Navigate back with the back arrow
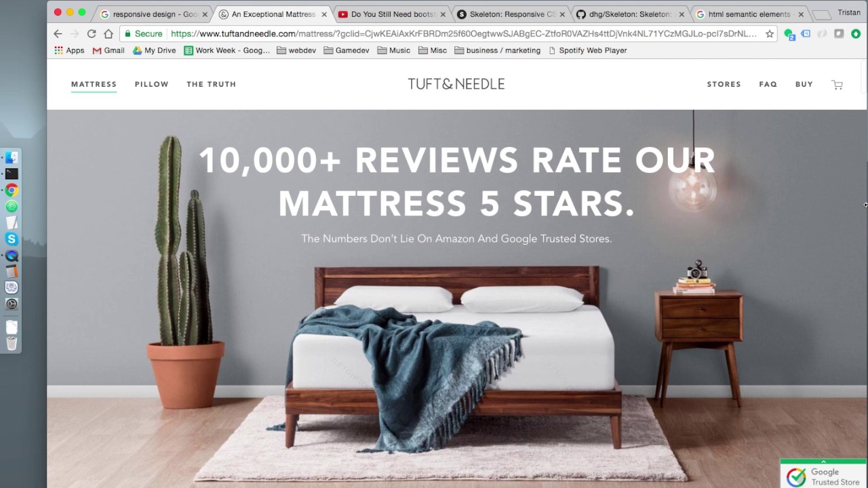This screenshot has height=488, width=868. [58, 34]
